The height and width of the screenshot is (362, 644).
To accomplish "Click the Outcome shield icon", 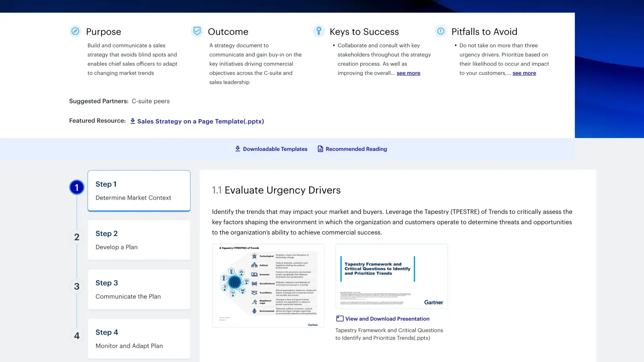I will (197, 31).
